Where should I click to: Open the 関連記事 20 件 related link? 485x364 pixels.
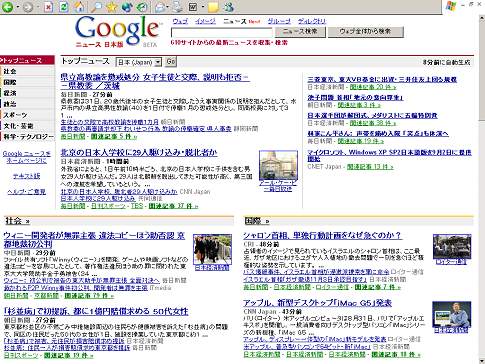point(373,87)
